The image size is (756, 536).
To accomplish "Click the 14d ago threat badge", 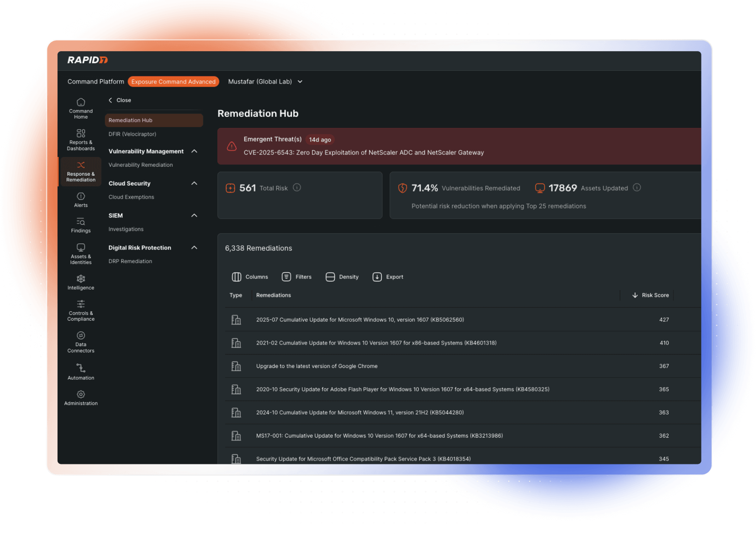I will (x=320, y=140).
